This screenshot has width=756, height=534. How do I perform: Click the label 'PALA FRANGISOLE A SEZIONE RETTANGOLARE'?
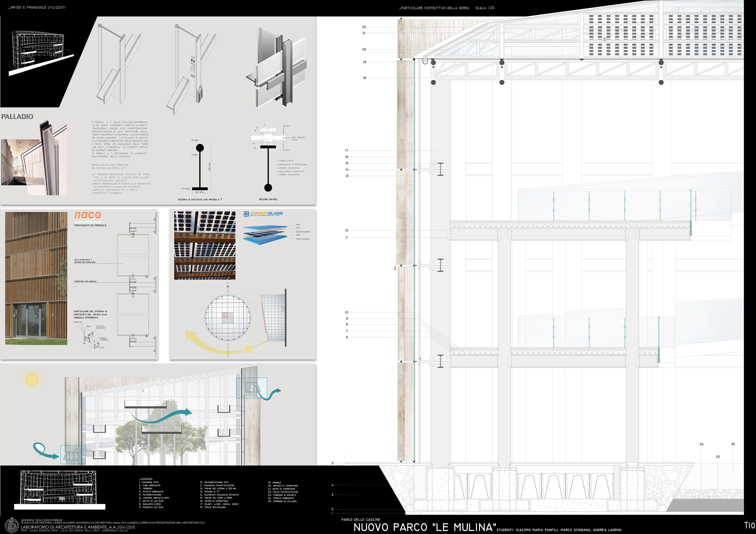pos(85,261)
